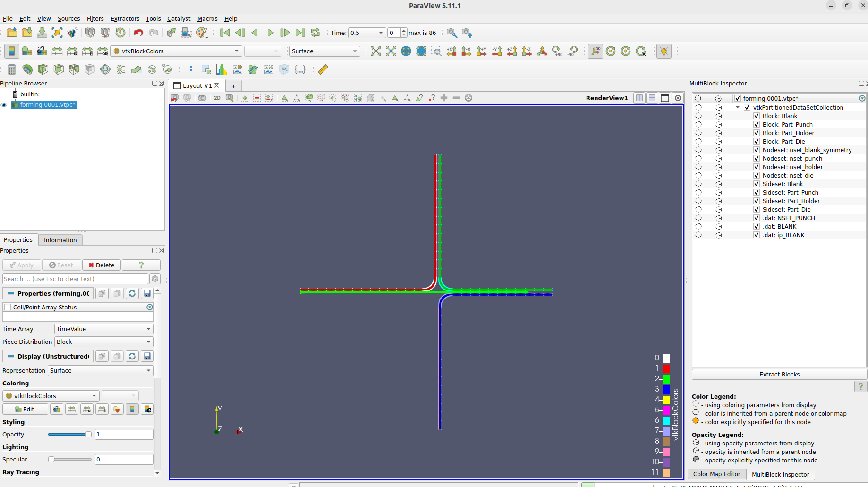Click the Extract Blocks button
868x487 pixels.
tap(779, 375)
